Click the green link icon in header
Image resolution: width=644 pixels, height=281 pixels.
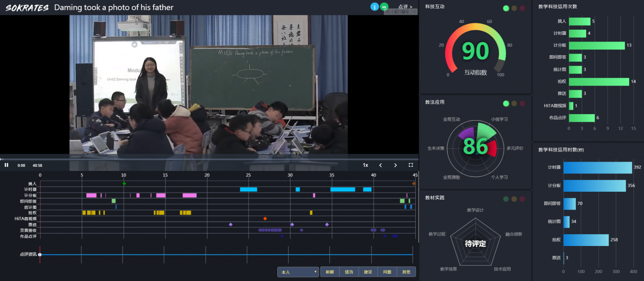384,7
